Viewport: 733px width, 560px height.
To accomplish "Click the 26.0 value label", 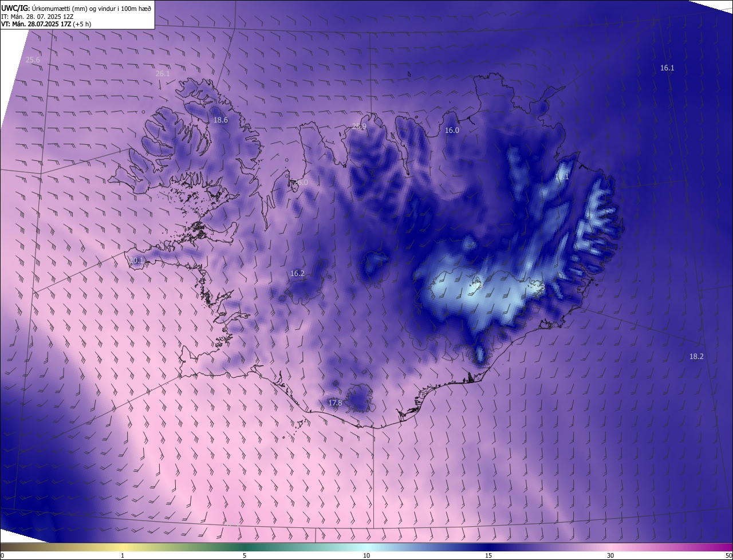I will coord(301,183).
